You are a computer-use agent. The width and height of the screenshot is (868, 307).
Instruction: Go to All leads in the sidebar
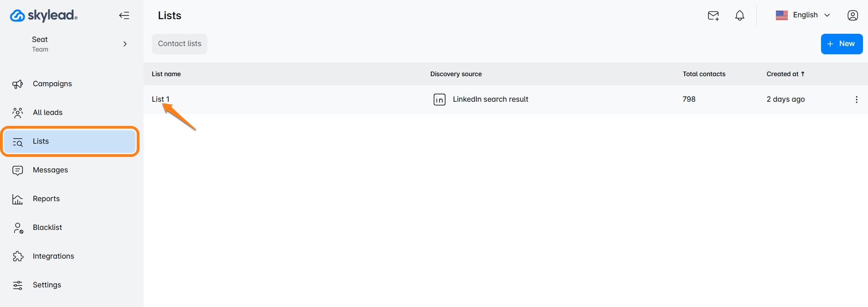click(47, 113)
